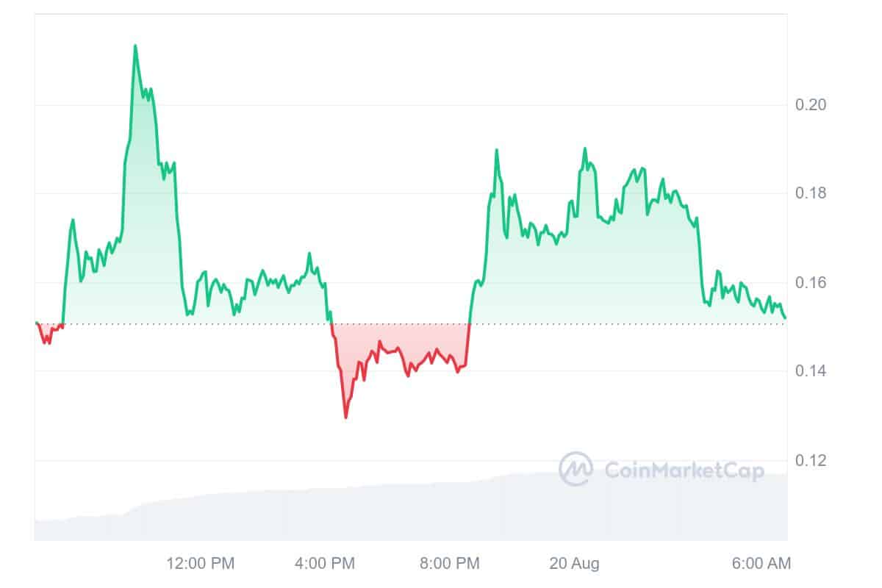Click the 20 Aug date axis label

pyautogui.click(x=574, y=564)
